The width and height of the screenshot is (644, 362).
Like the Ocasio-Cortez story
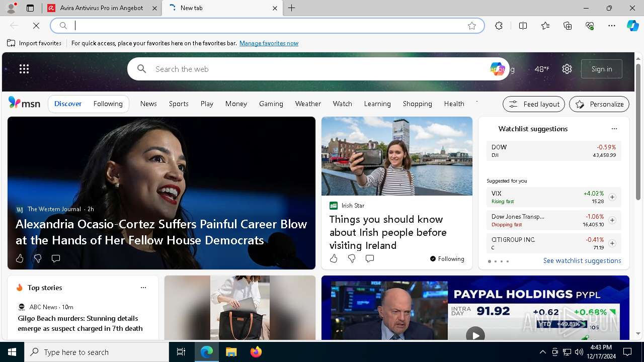point(20,258)
